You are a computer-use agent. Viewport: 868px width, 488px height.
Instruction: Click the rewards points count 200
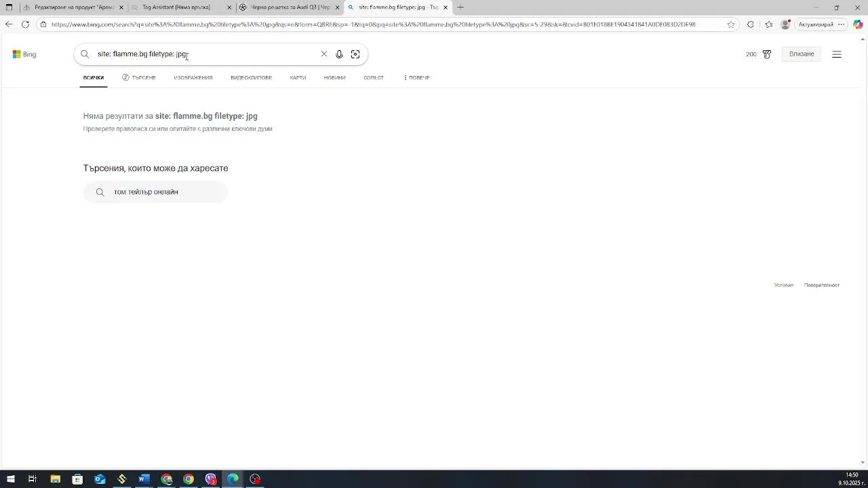[751, 54]
